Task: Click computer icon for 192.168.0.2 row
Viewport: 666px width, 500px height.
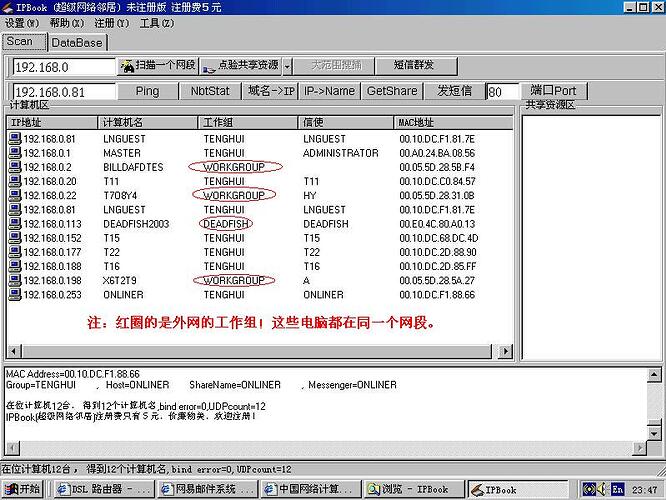Action: pos(15,167)
